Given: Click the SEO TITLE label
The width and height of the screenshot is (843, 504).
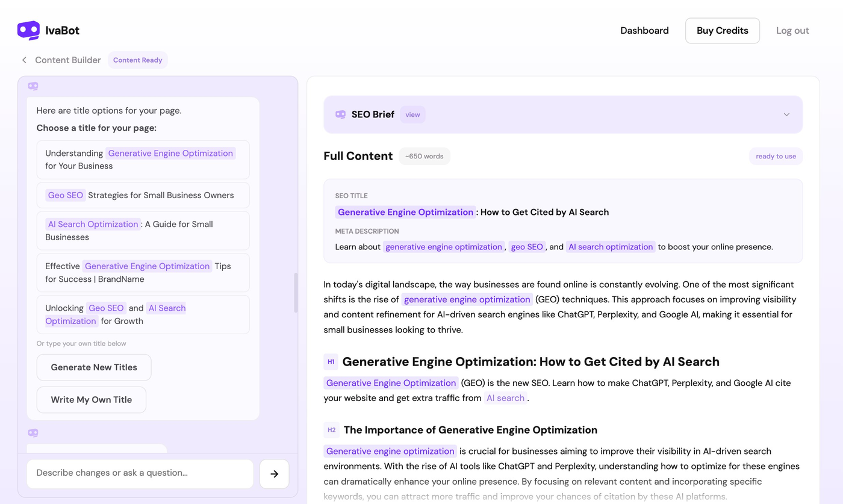Looking at the screenshot, I should pyautogui.click(x=352, y=196).
